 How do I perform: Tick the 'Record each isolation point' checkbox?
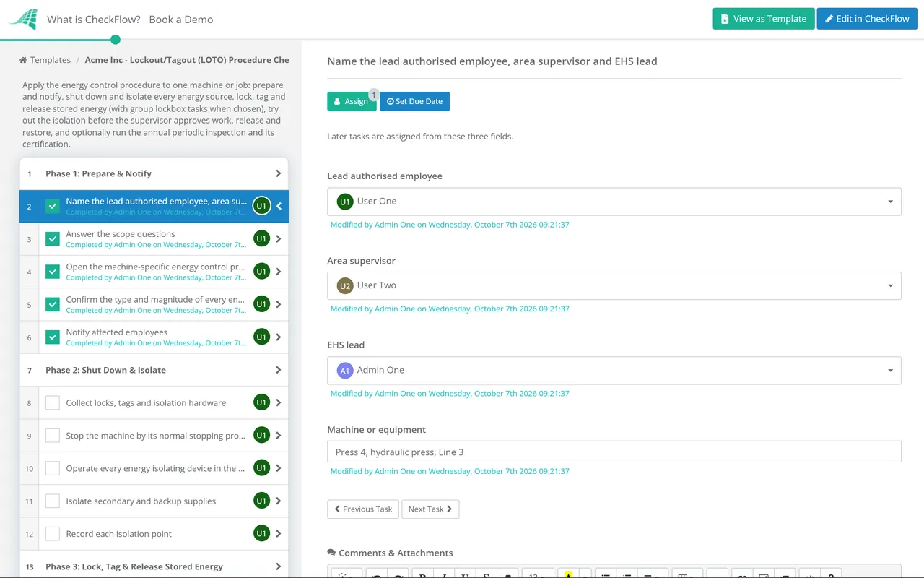click(x=53, y=534)
